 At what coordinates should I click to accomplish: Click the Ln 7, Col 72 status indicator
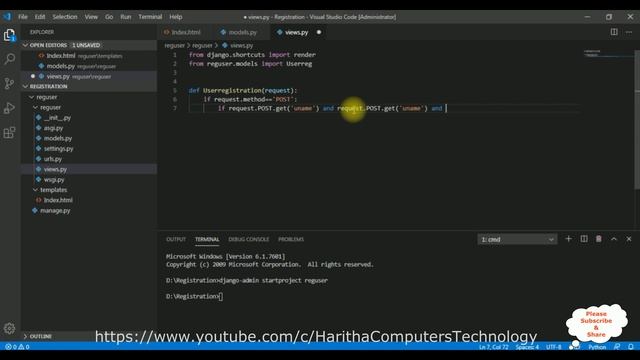493,347
